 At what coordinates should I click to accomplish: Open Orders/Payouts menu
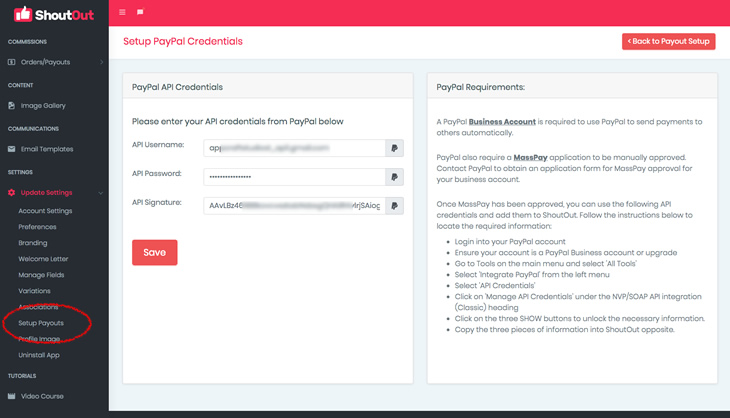pyautogui.click(x=46, y=62)
